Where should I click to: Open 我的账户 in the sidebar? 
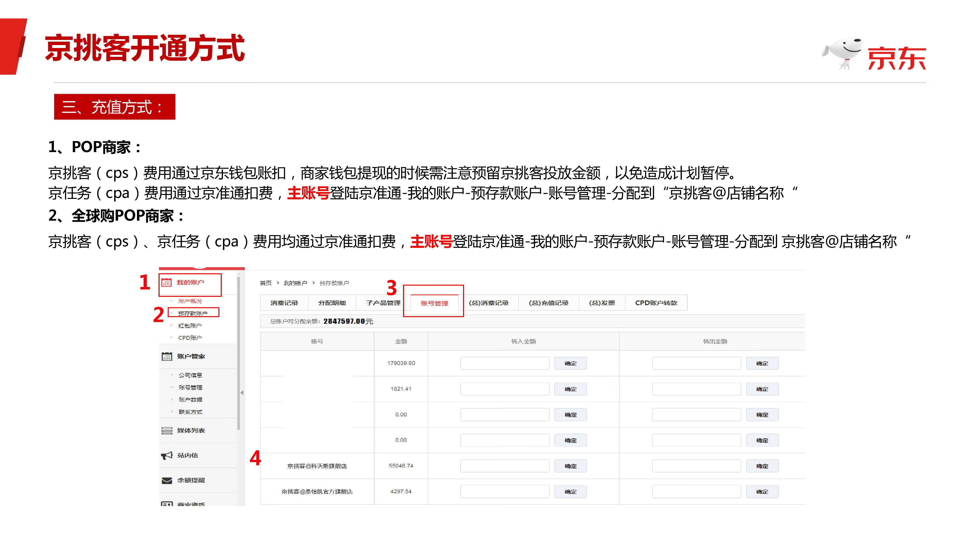(x=190, y=282)
